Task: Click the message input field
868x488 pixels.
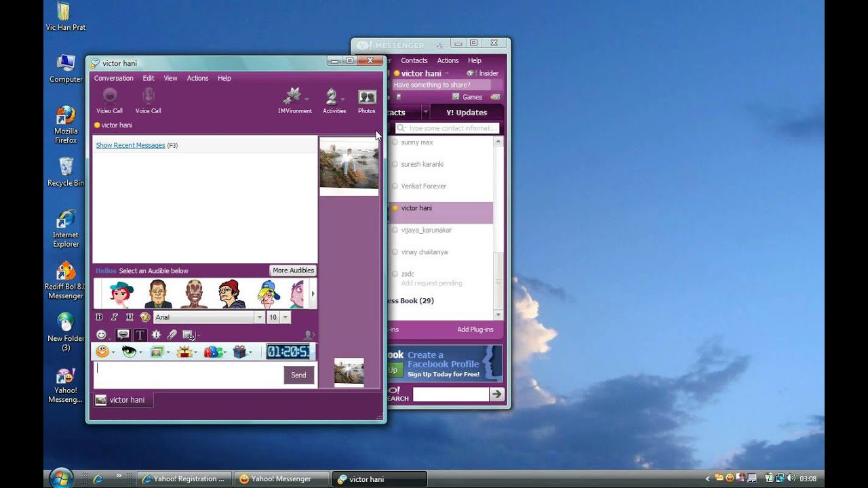Action: [188, 375]
